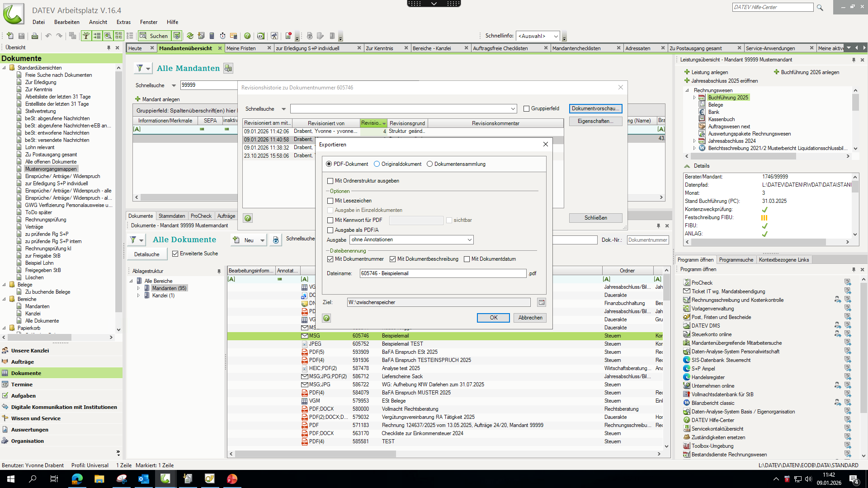Click the green help icon in the Exportieren dialog

click(326, 318)
